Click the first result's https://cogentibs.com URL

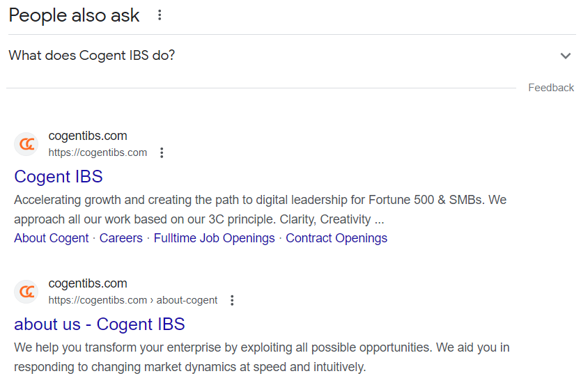coord(98,152)
